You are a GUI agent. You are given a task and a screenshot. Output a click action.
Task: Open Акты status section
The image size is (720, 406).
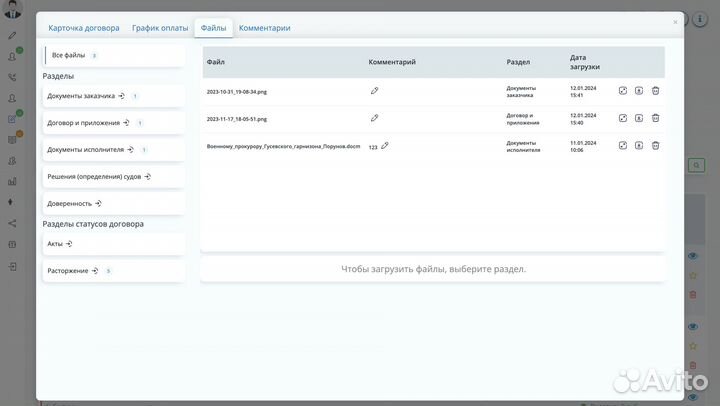pyautogui.click(x=114, y=244)
